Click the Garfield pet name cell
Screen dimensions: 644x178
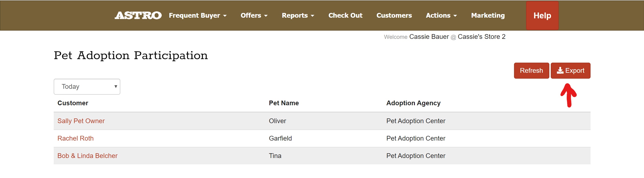click(x=280, y=138)
